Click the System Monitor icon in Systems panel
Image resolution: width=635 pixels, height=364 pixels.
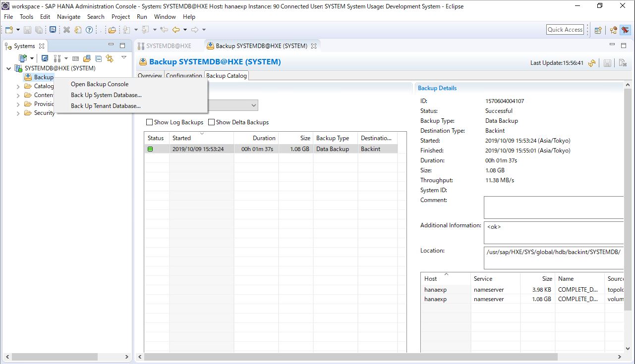pyautogui.click(x=45, y=58)
